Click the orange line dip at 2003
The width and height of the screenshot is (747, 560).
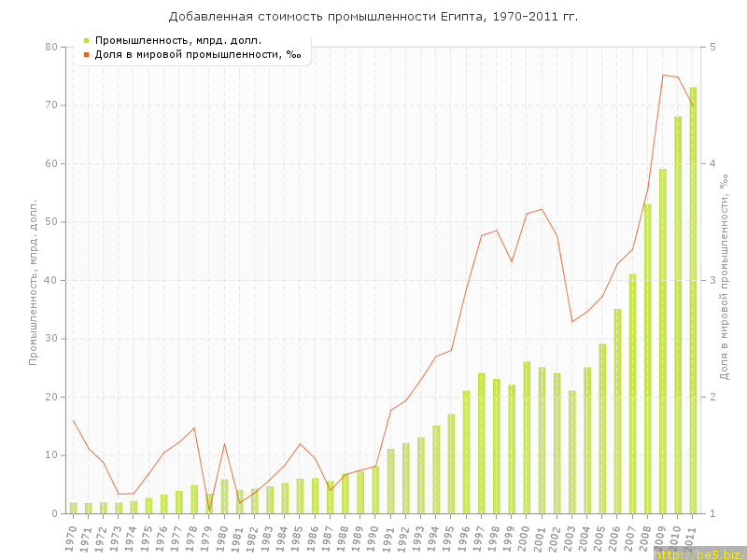[572, 322]
